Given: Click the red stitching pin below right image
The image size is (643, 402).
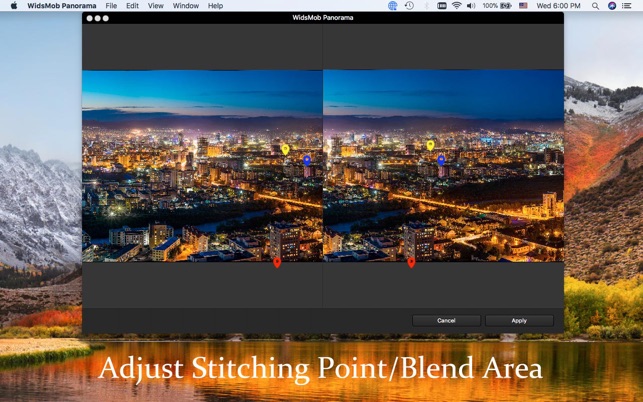Looking at the screenshot, I should tap(411, 263).
